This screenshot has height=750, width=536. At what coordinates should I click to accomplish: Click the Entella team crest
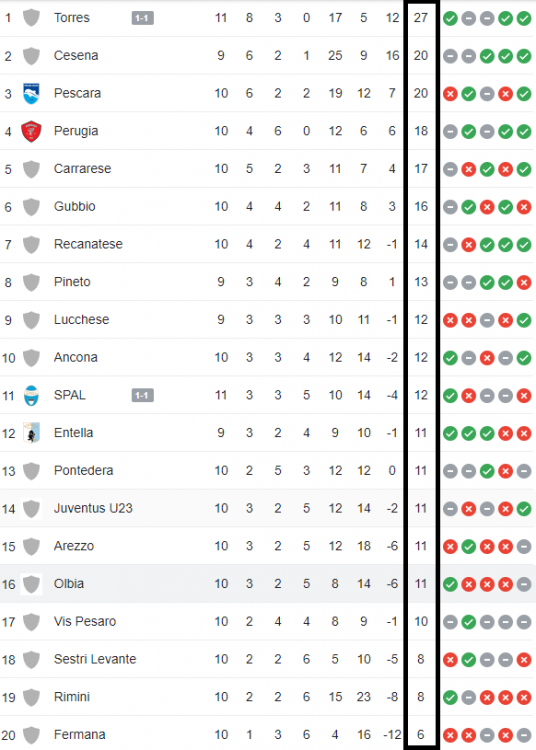click(x=31, y=433)
